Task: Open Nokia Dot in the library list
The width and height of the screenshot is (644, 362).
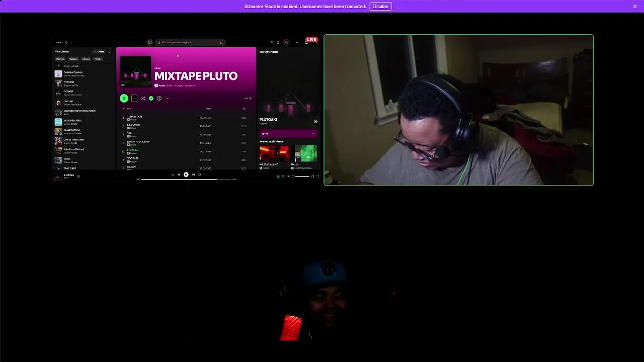Action: tap(84, 83)
